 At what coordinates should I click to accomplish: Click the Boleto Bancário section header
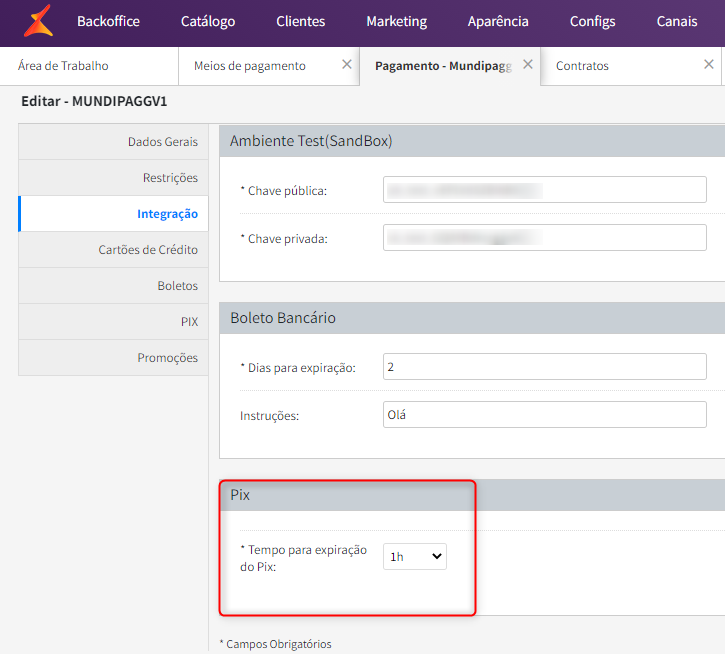click(472, 318)
